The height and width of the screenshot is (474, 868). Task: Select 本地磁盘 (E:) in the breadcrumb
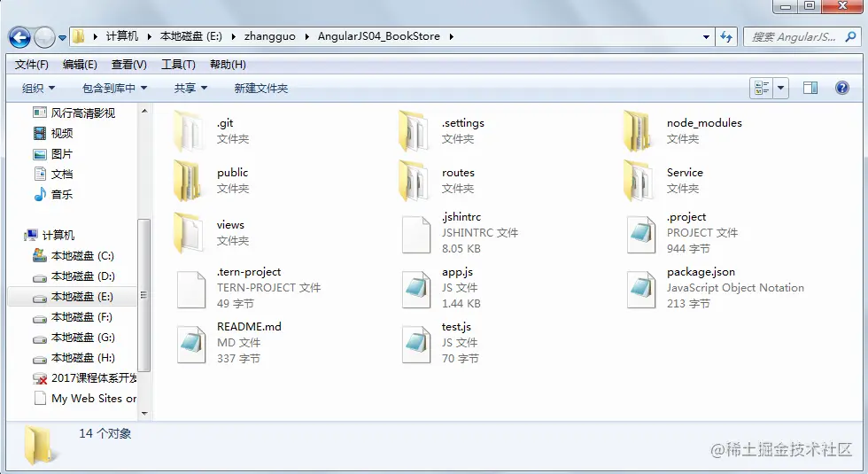(191, 36)
